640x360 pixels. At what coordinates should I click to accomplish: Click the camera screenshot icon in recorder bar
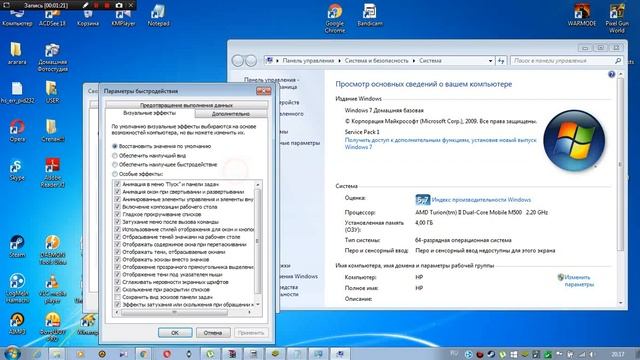pos(119,5)
